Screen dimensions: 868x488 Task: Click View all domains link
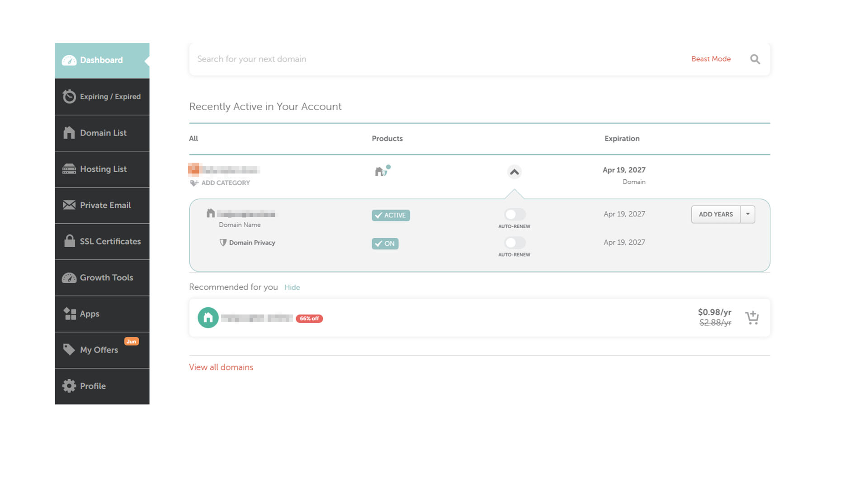(x=221, y=367)
